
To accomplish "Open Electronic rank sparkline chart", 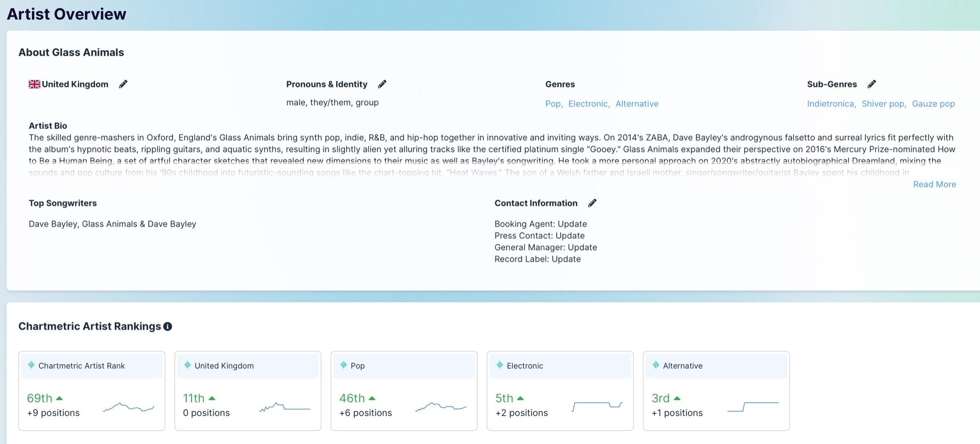I will [597, 406].
